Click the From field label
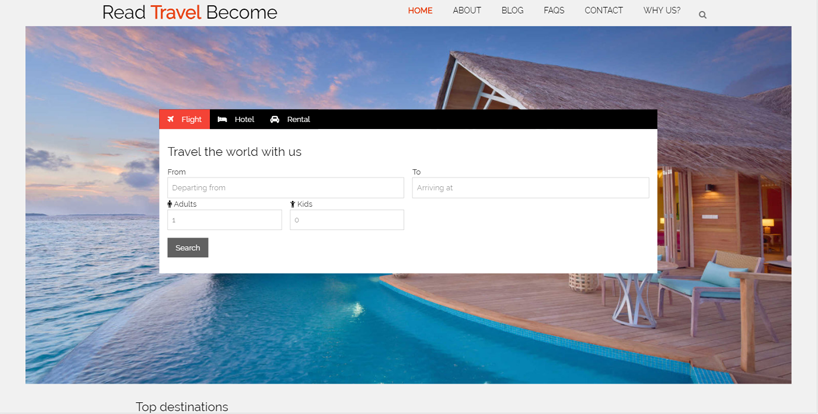 click(176, 172)
